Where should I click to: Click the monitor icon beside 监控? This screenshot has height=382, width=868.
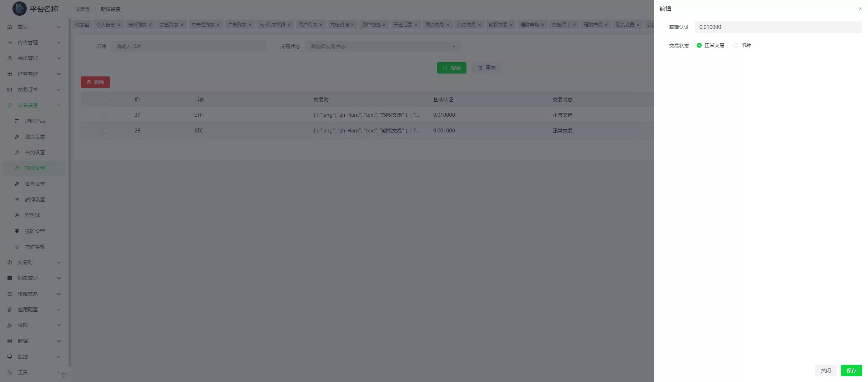click(x=10, y=357)
